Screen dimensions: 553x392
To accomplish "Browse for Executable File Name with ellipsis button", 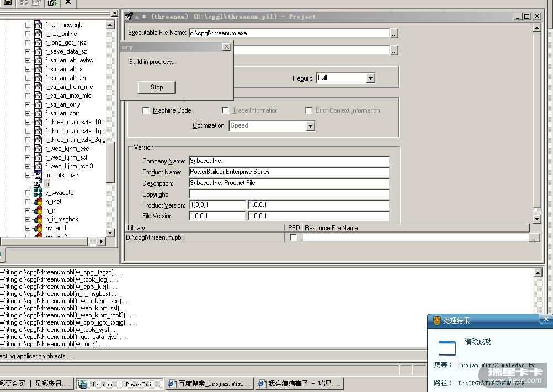I will (394, 34).
